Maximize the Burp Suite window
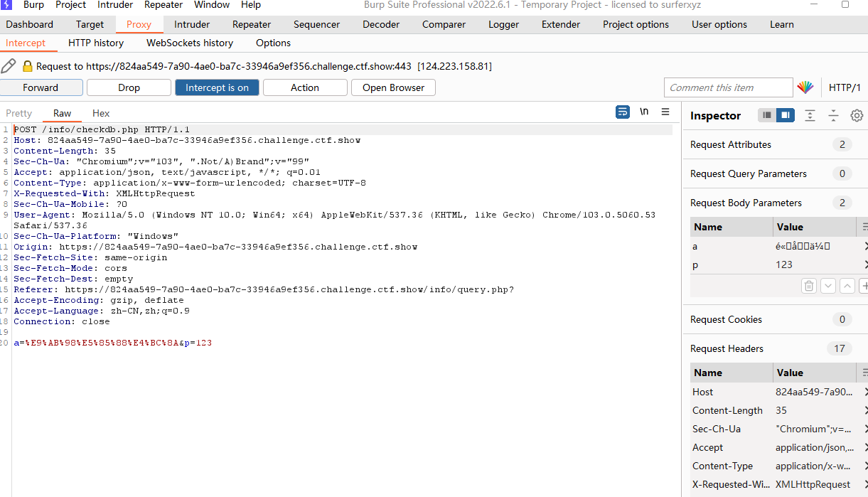The width and height of the screenshot is (868, 497). click(845, 5)
